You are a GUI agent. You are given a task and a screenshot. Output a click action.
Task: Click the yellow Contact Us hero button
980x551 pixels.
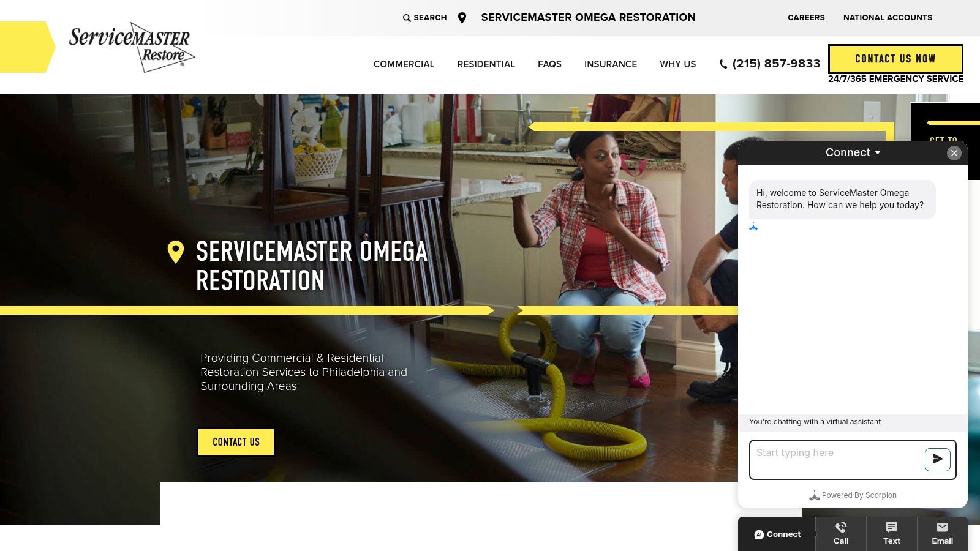(236, 442)
